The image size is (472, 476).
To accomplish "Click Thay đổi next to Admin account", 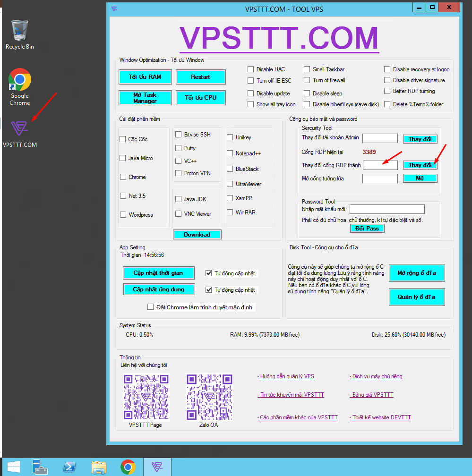I will [420, 139].
